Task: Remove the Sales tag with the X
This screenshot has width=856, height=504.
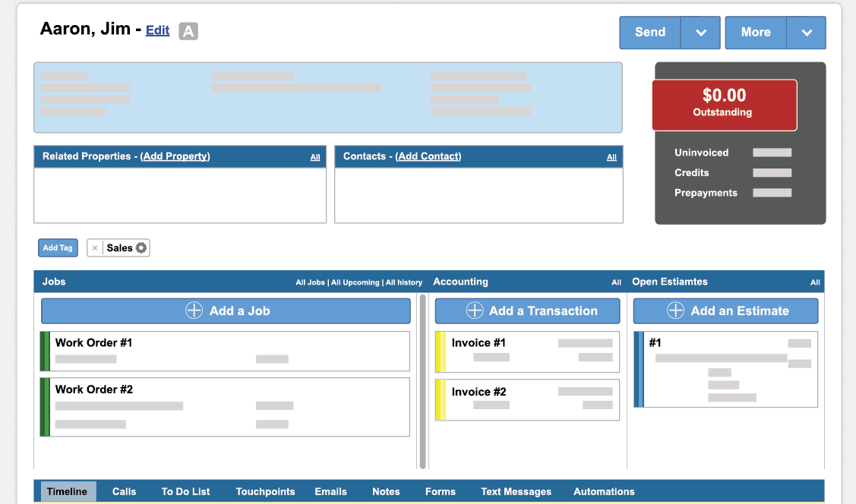Action: tap(95, 247)
